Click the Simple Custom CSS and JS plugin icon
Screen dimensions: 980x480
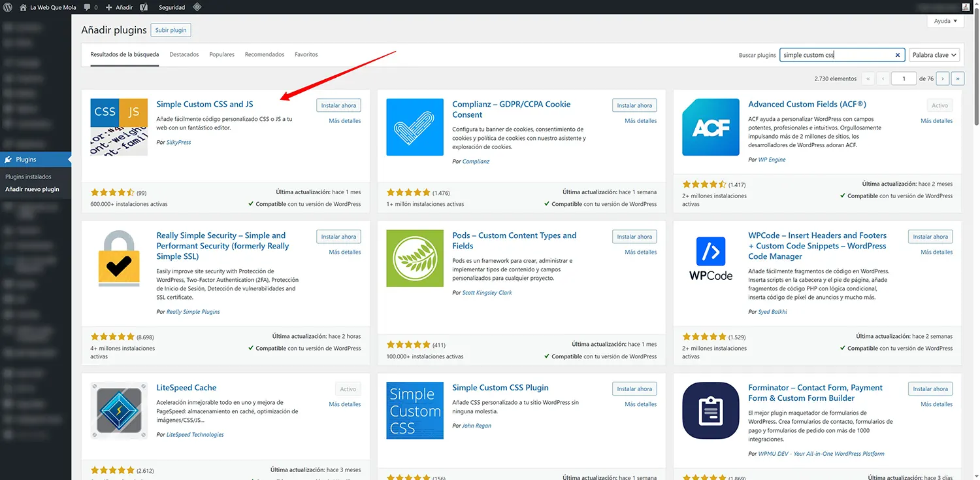point(119,127)
